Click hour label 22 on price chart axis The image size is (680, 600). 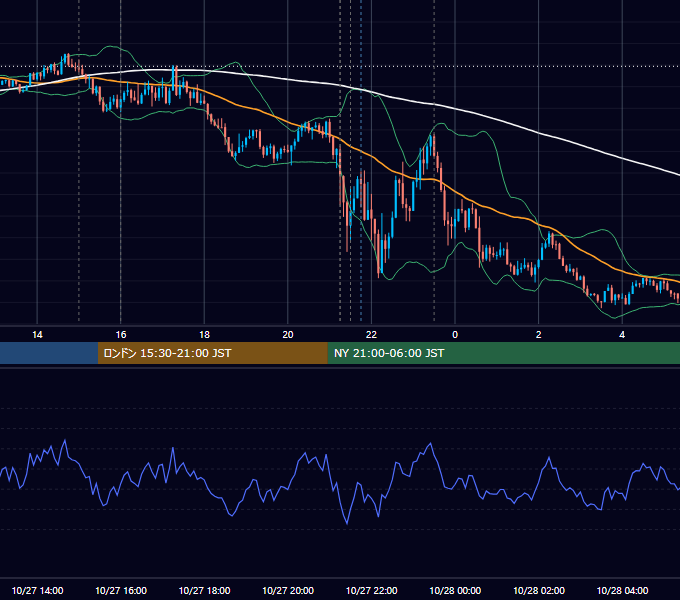[x=371, y=335]
